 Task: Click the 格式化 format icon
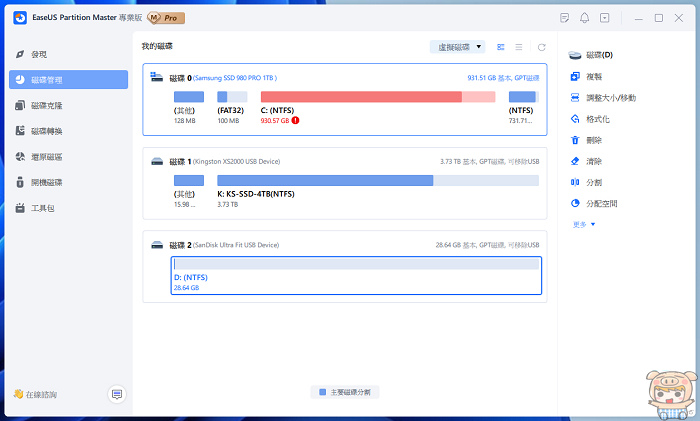[x=575, y=119]
